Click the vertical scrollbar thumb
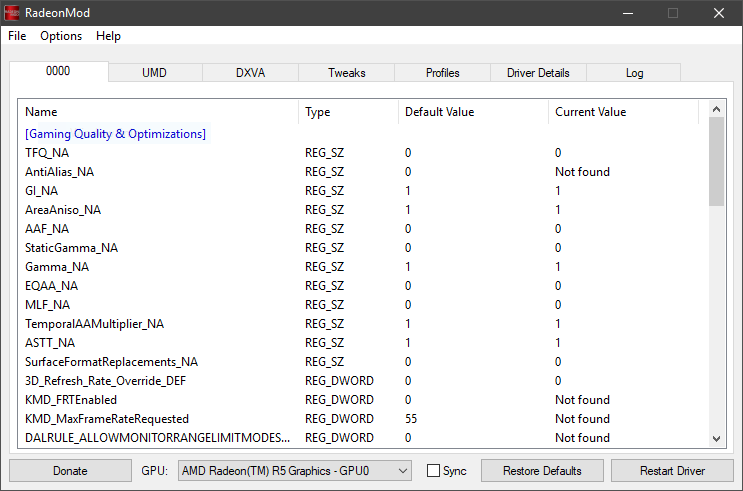This screenshot has width=743, height=491. [716, 162]
